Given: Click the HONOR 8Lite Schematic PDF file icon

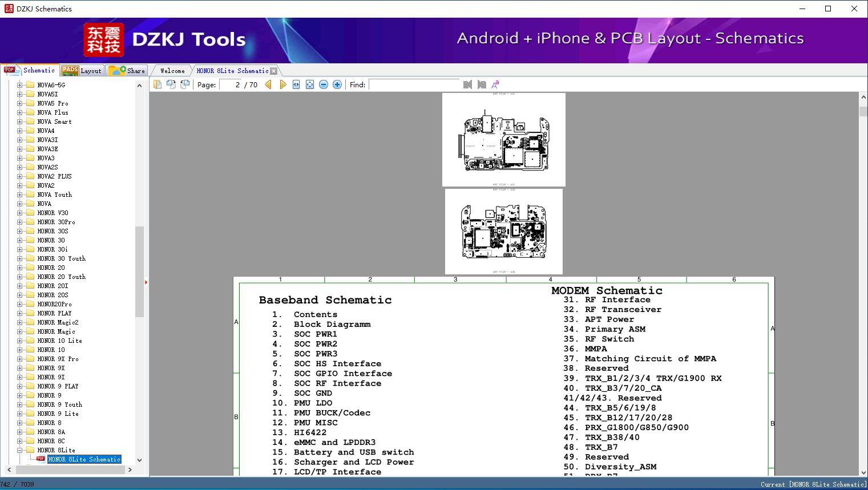Looking at the screenshot, I should coord(41,459).
